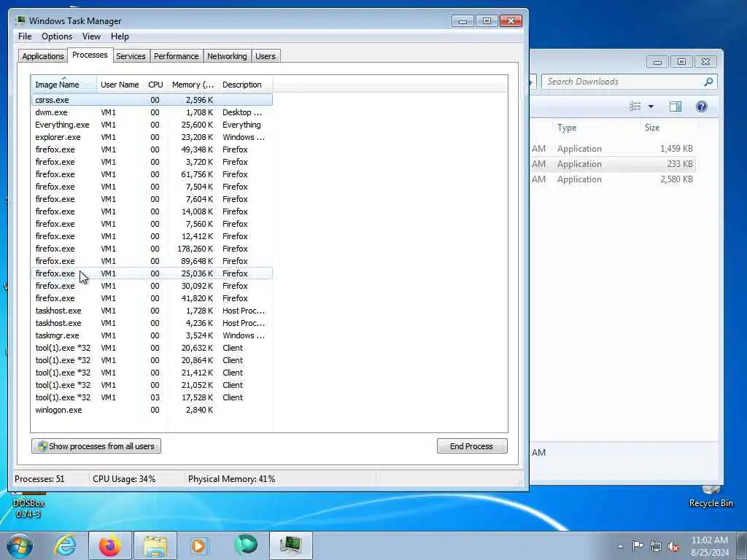Select firefox.exe using 61,756 K
The height and width of the screenshot is (560, 747).
pos(152,174)
